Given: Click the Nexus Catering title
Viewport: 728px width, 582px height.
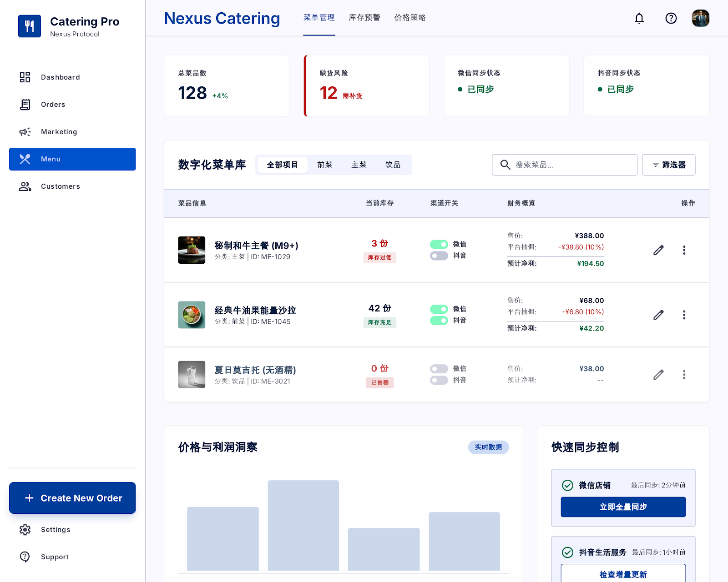Looking at the screenshot, I should point(222,18).
